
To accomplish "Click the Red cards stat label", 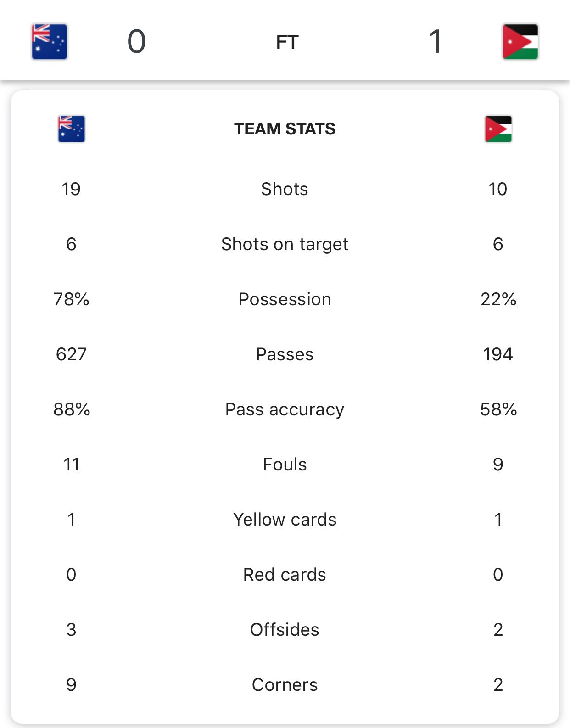I will pyautogui.click(x=285, y=575).
